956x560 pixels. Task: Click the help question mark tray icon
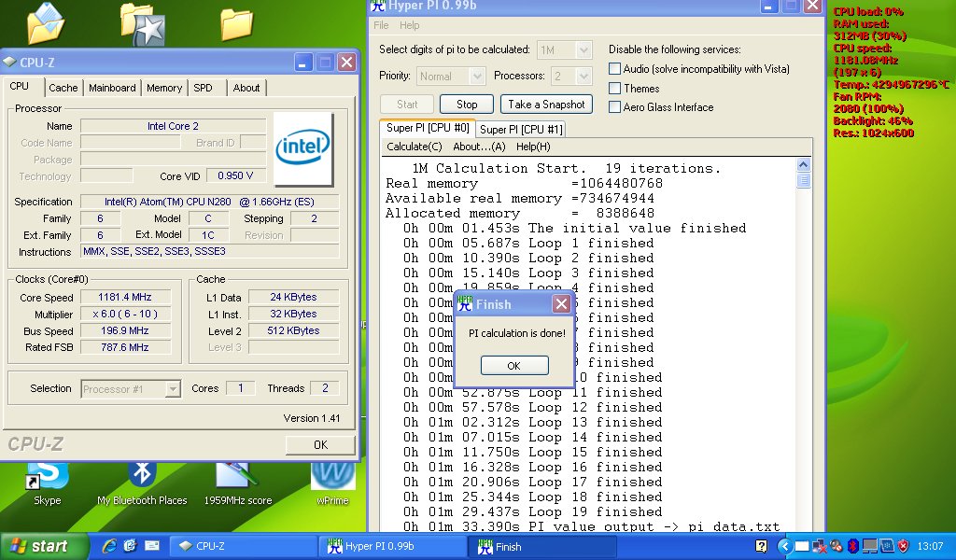tap(762, 546)
